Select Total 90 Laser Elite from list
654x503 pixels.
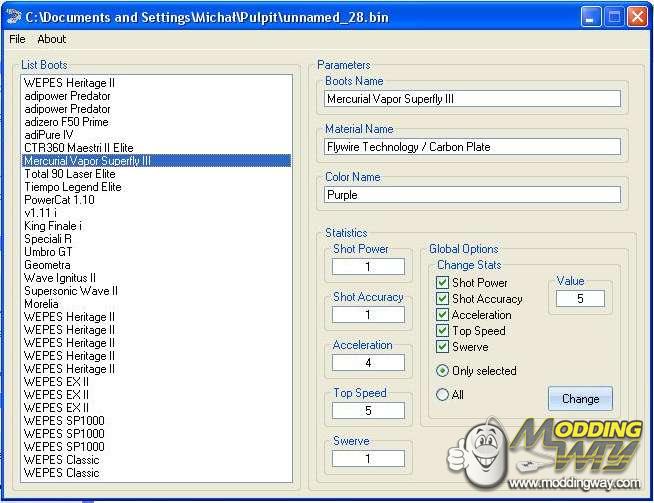point(69,174)
